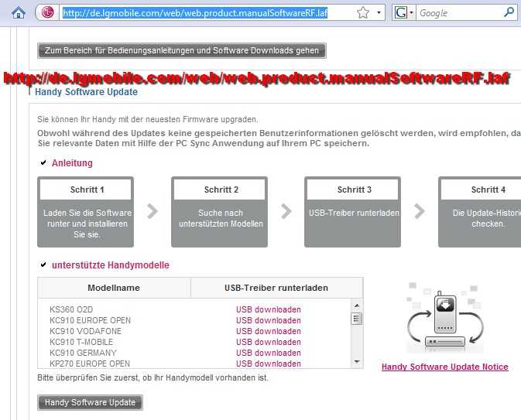Select the KS360 O2D model name
This screenshot has height=420, width=521.
coord(71,309)
